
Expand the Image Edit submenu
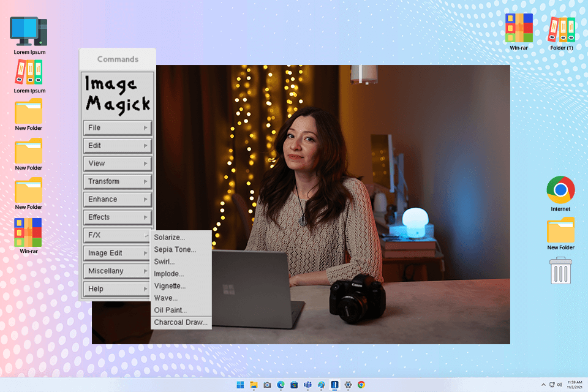click(118, 253)
